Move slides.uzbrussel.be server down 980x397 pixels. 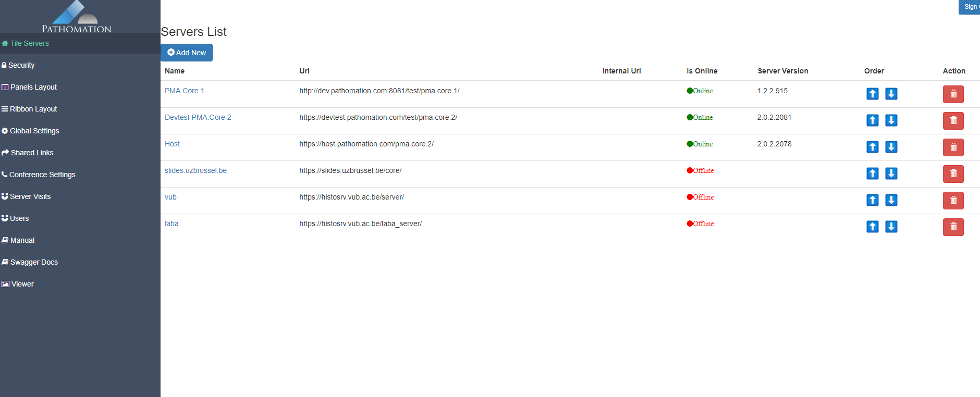[891, 173]
